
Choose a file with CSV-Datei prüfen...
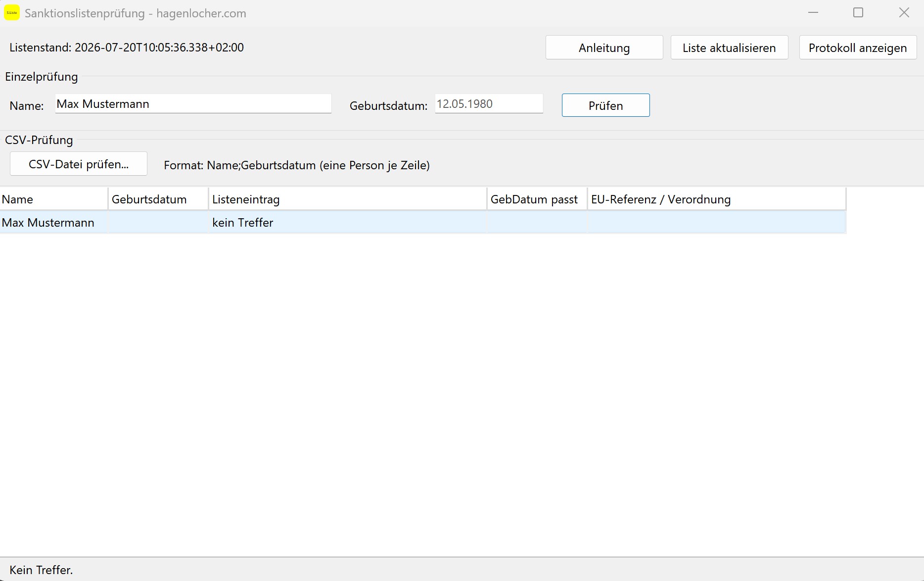79,164
